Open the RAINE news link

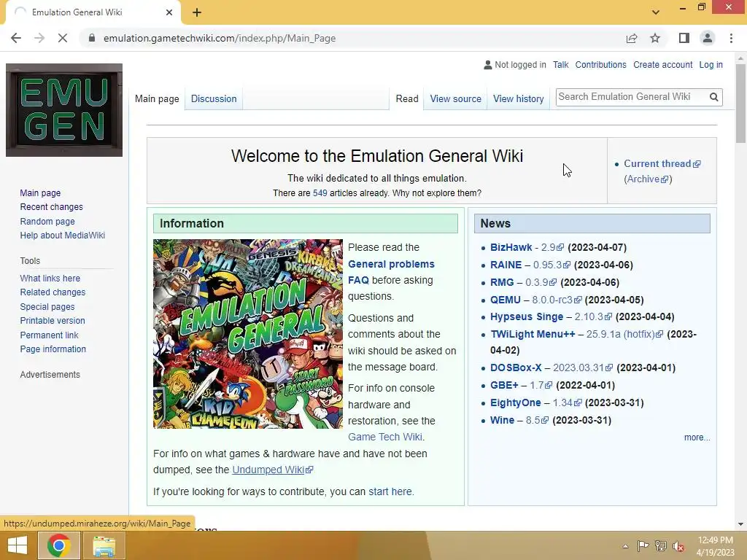[506, 265]
